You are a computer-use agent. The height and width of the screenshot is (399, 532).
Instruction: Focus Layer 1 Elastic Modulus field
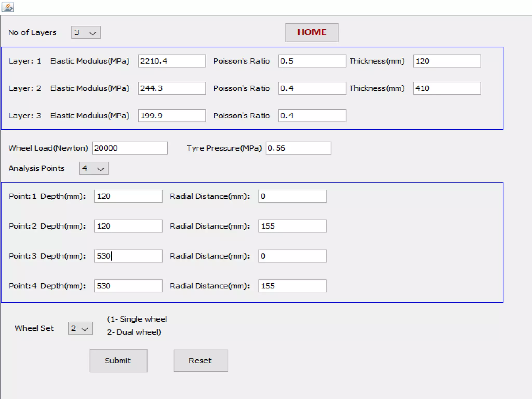[172, 61]
